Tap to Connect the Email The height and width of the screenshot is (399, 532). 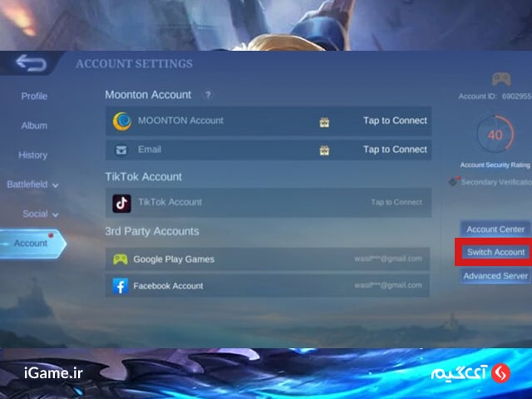[x=395, y=150]
